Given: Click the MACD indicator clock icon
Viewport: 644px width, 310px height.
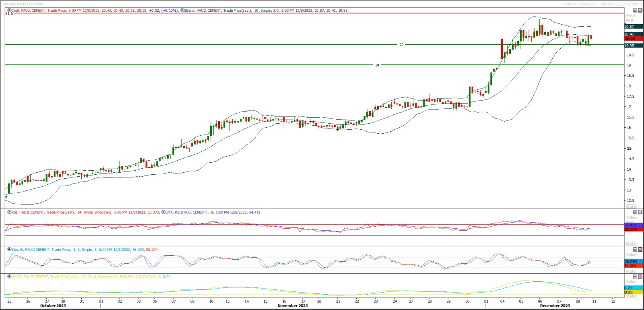Looking at the screenshot, I should tap(9, 277).
